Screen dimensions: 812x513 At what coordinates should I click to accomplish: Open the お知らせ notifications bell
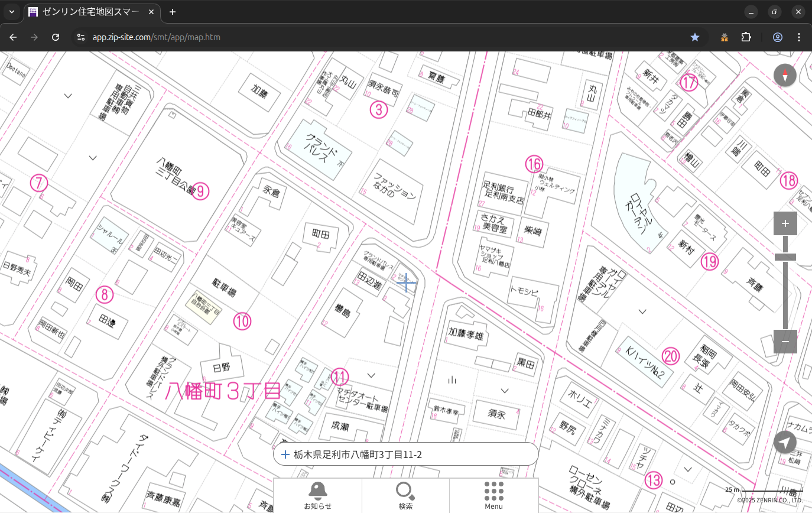(x=317, y=495)
